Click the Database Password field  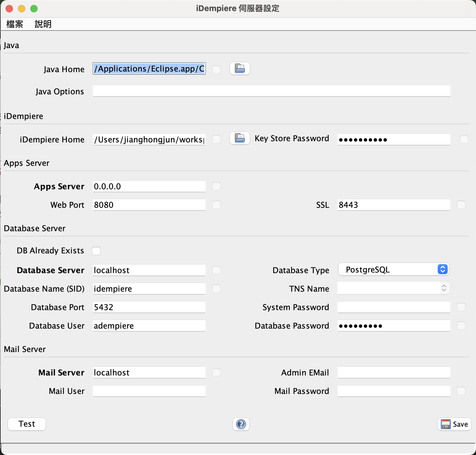394,326
